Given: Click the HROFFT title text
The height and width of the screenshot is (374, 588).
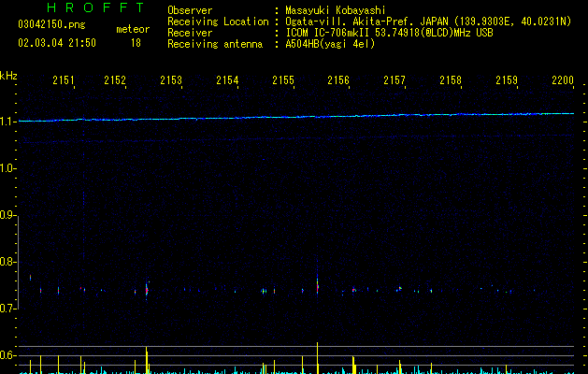Looking at the screenshot, I should point(96,7).
